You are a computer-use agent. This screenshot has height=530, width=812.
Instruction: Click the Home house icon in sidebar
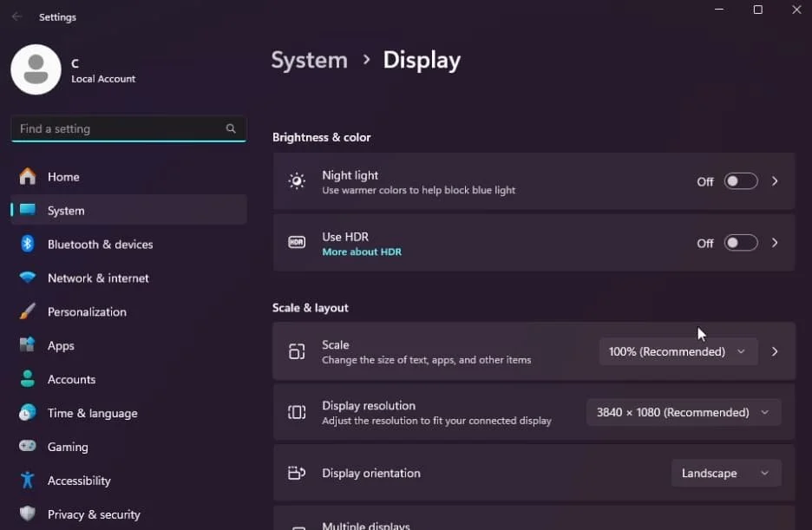(x=28, y=176)
